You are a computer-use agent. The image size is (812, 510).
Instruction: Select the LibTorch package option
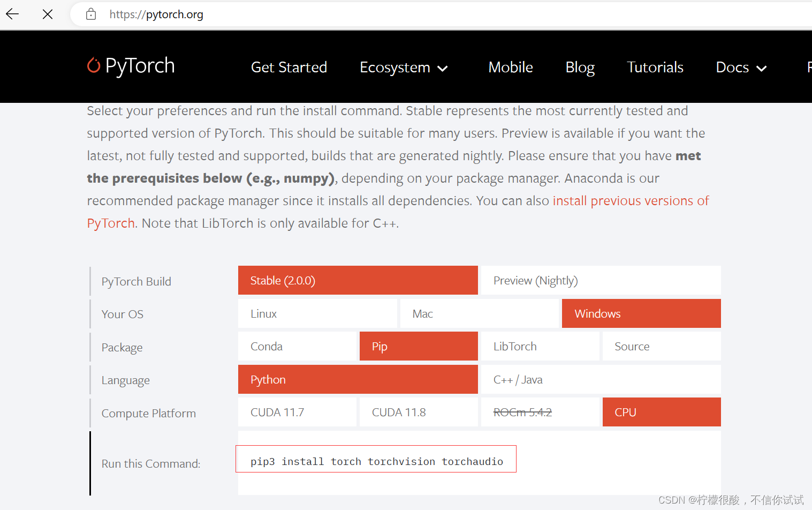(540, 346)
